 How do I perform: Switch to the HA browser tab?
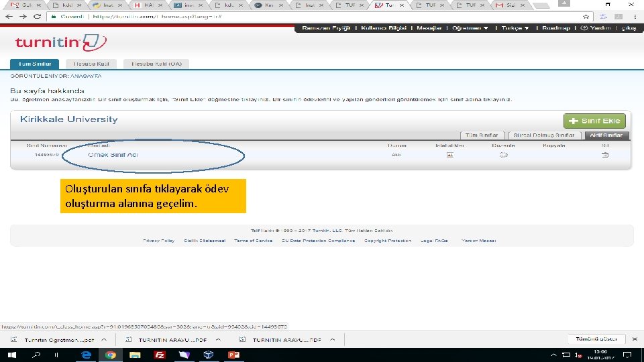(x=148, y=5)
